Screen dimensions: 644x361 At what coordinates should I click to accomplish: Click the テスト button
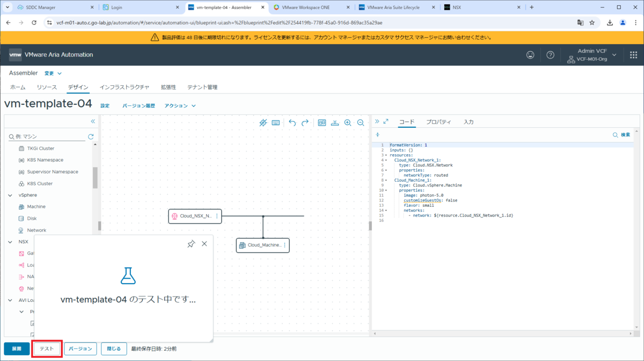pyautogui.click(x=47, y=349)
